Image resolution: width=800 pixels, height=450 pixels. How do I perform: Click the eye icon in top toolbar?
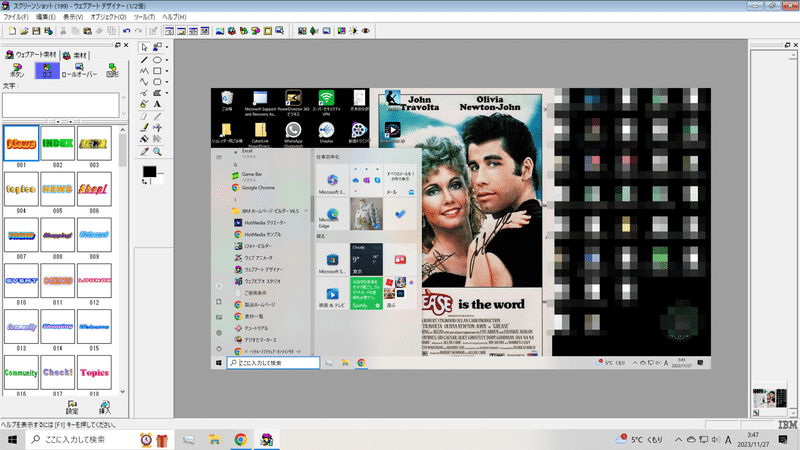point(366,31)
